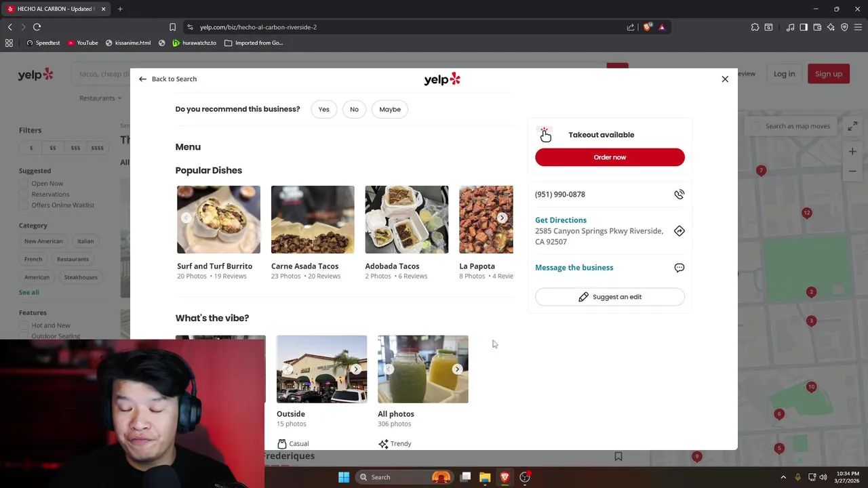The height and width of the screenshot is (488, 868).
Task: Click the phone call icon beside (951) 990-0878
Action: [679, 195]
